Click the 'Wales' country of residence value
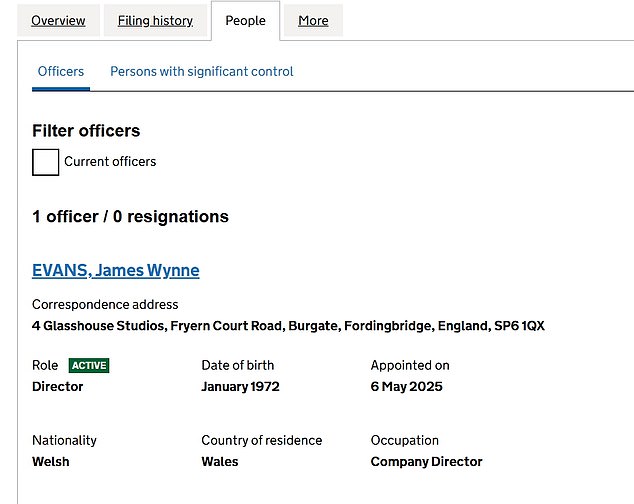 220,462
